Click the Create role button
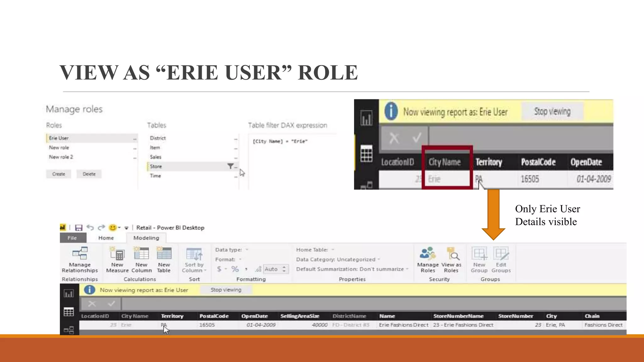This screenshot has width=644, height=362. point(59,174)
